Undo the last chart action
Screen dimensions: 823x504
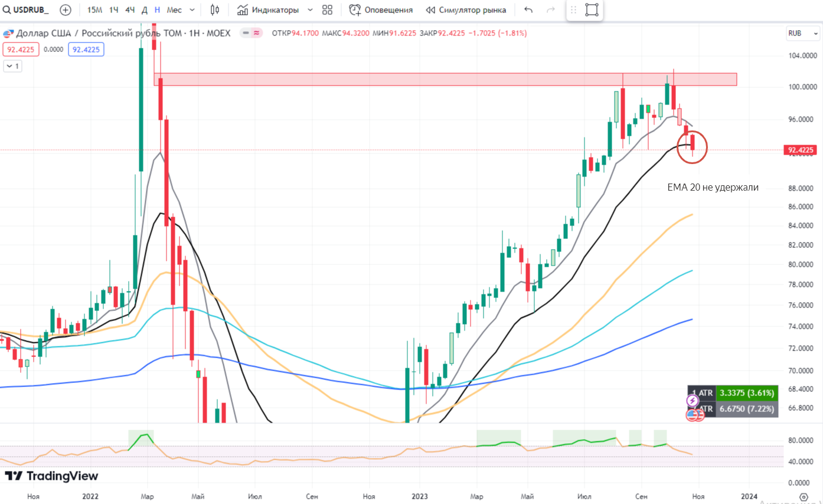coord(528,10)
